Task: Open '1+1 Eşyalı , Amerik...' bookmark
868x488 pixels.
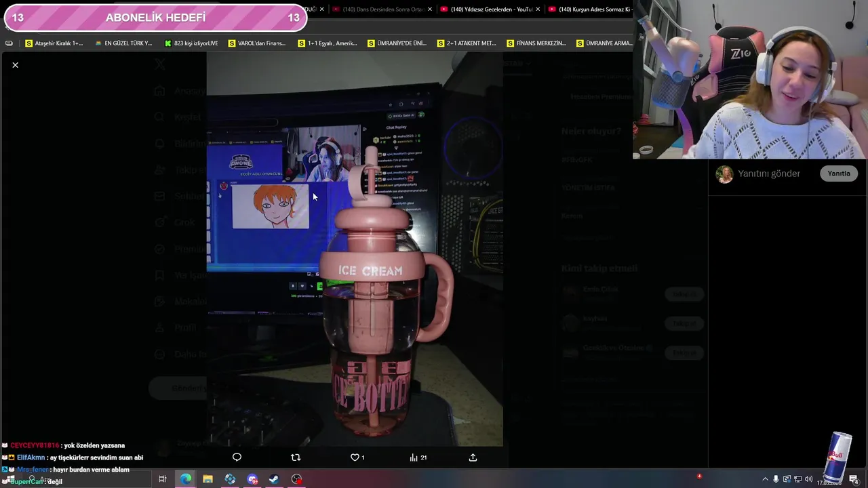Action: click(328, 43)
